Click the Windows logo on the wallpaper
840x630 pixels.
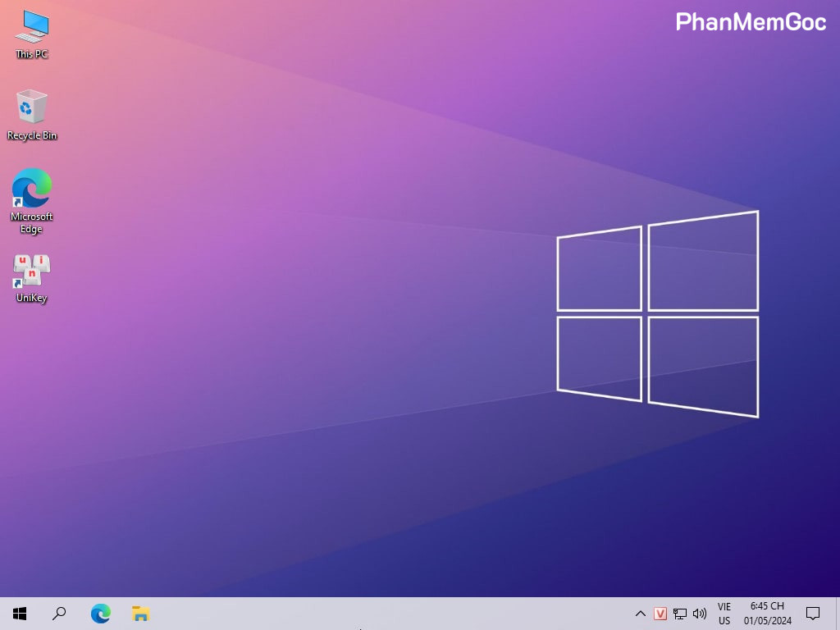pos(658,314)
